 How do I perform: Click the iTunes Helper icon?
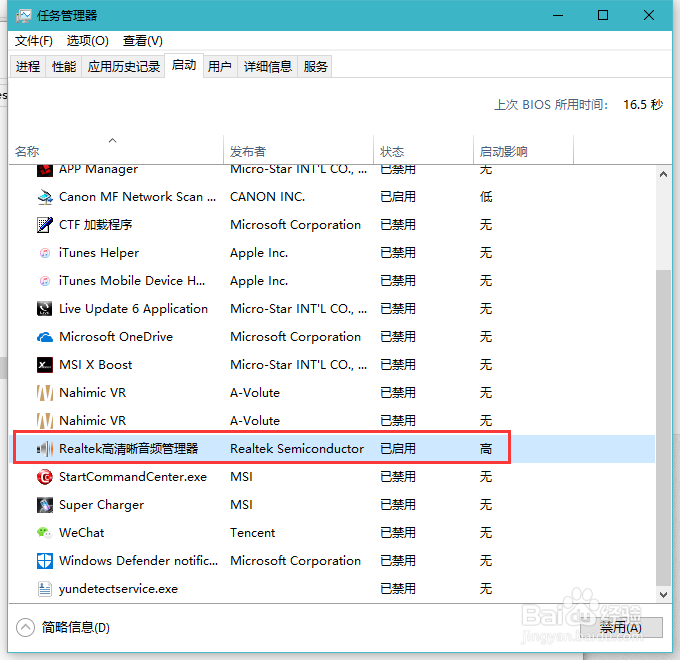(x=45, y=253)
